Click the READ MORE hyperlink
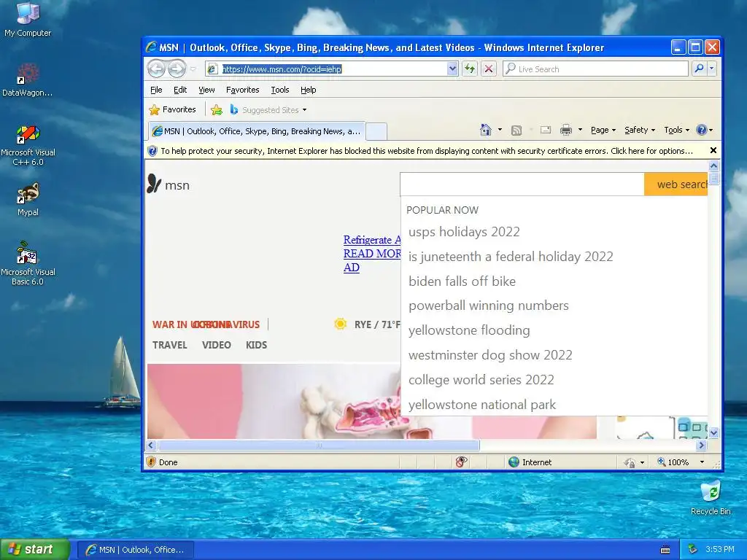Image resolution: width=747 pixels, height=560 pixels. tap(372, 254)
